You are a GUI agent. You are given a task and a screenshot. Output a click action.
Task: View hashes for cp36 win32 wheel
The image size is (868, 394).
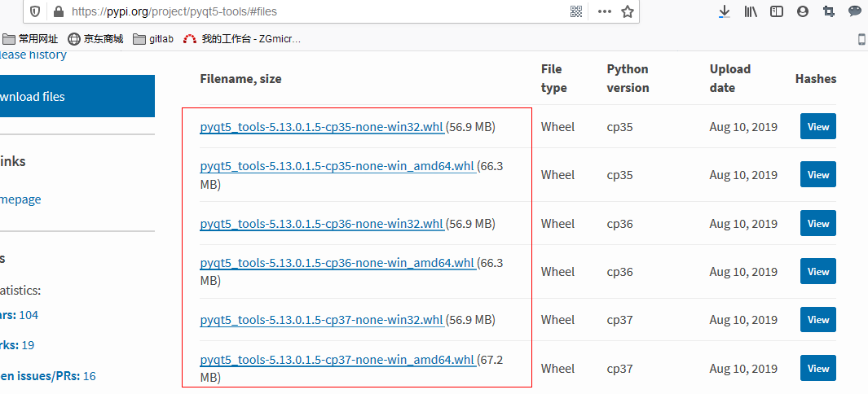(x=817, y=223)
